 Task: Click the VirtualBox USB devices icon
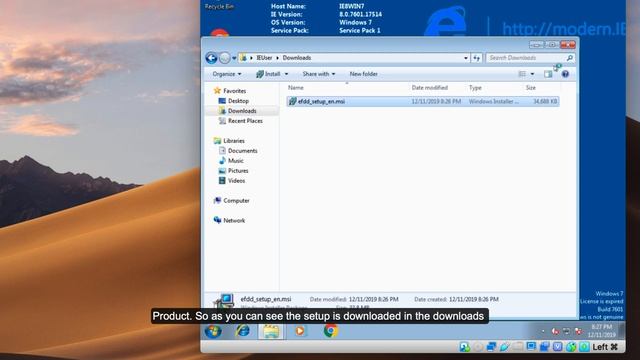(504, 347)
